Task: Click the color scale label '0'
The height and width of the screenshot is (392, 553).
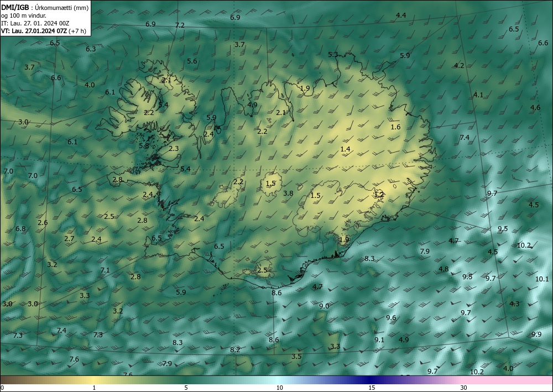Action: point(2,388)
